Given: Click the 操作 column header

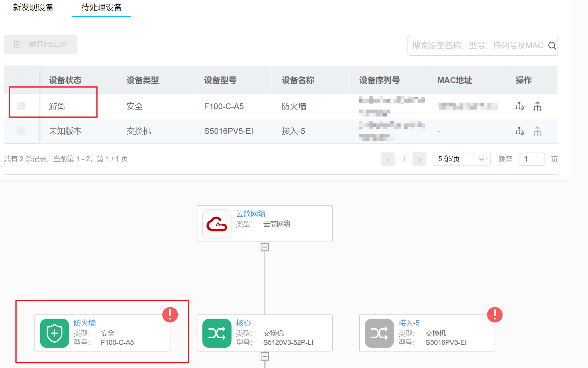Looking at the screenshot, I should (524, 80).
